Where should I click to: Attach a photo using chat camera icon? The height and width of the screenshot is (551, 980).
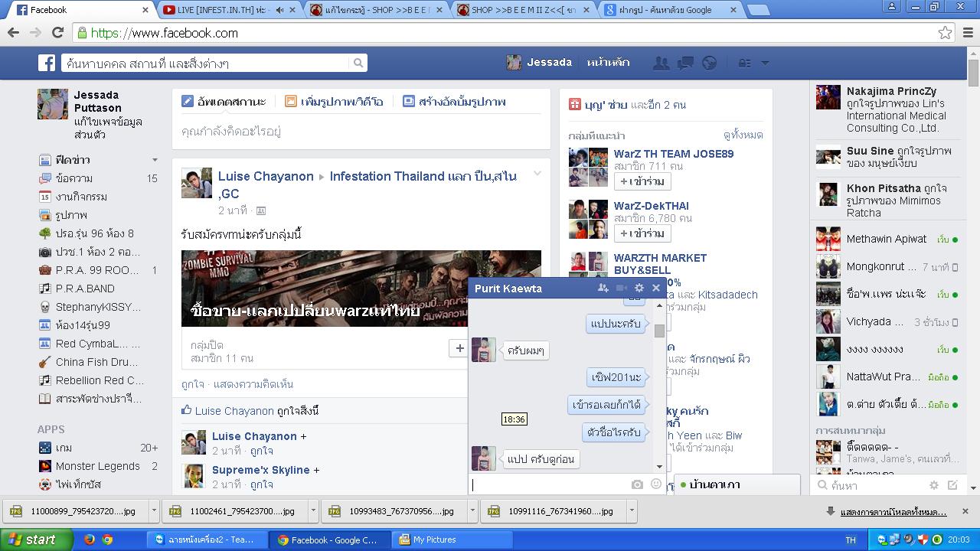637,484
